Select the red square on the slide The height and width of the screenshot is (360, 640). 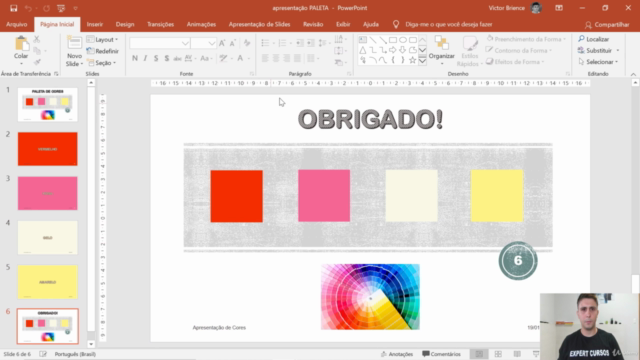coord(237,196)
